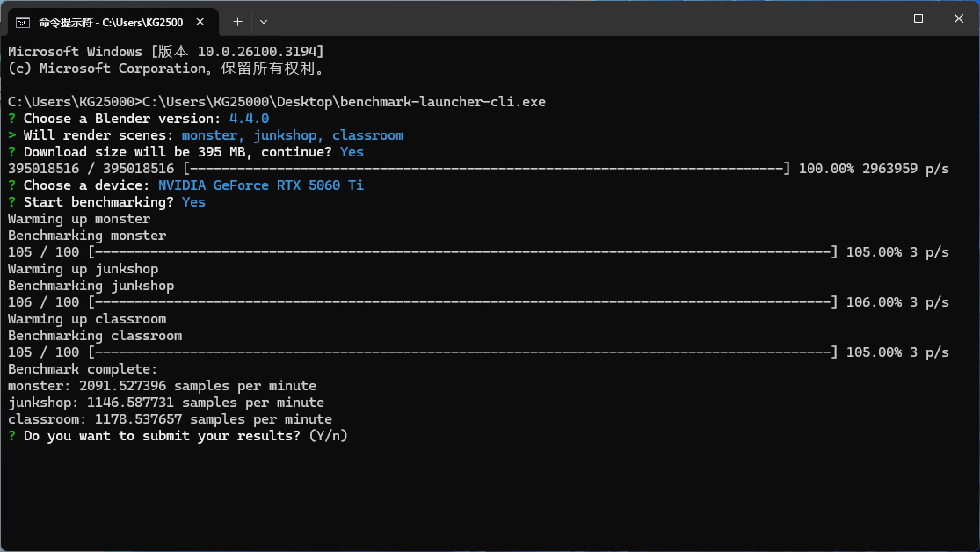The width and height of the screenshot is (980, 552).
Task: Click the Blender version 4.4.0 value
Action: 249,119
